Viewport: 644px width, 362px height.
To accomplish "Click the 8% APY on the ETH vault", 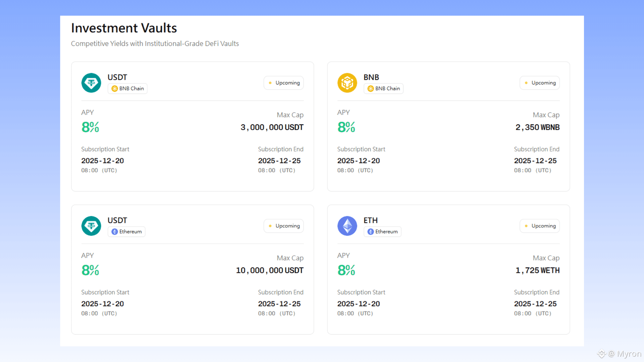I will (x=346, y=270).
